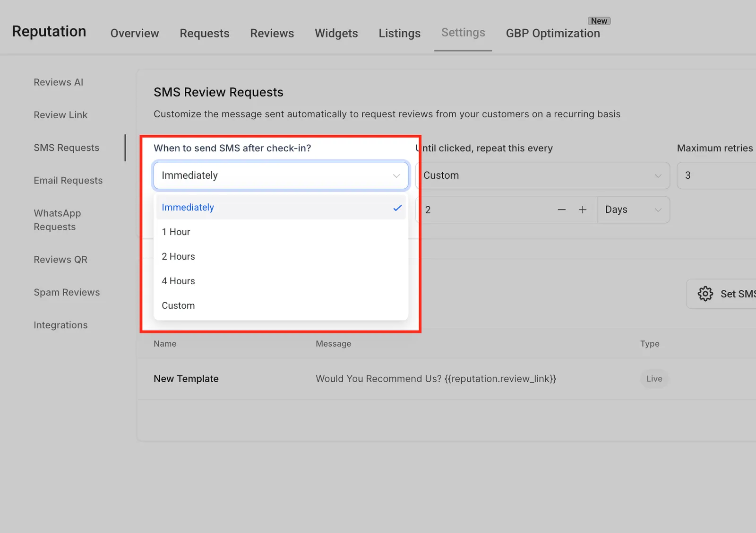Open the GBP Optimization tab

[x=553, y=33]
